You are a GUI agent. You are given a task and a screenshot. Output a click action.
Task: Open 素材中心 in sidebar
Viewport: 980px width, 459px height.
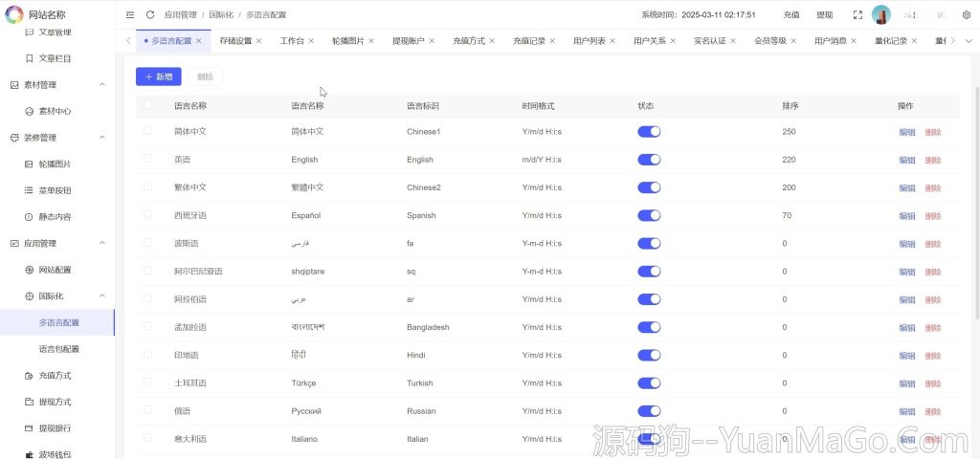(55, 112)
